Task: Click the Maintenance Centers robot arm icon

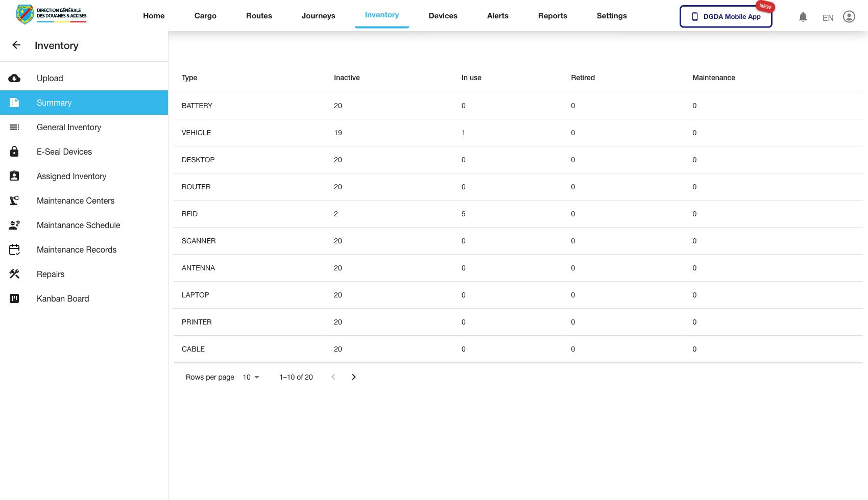Action: click(14, 201)
